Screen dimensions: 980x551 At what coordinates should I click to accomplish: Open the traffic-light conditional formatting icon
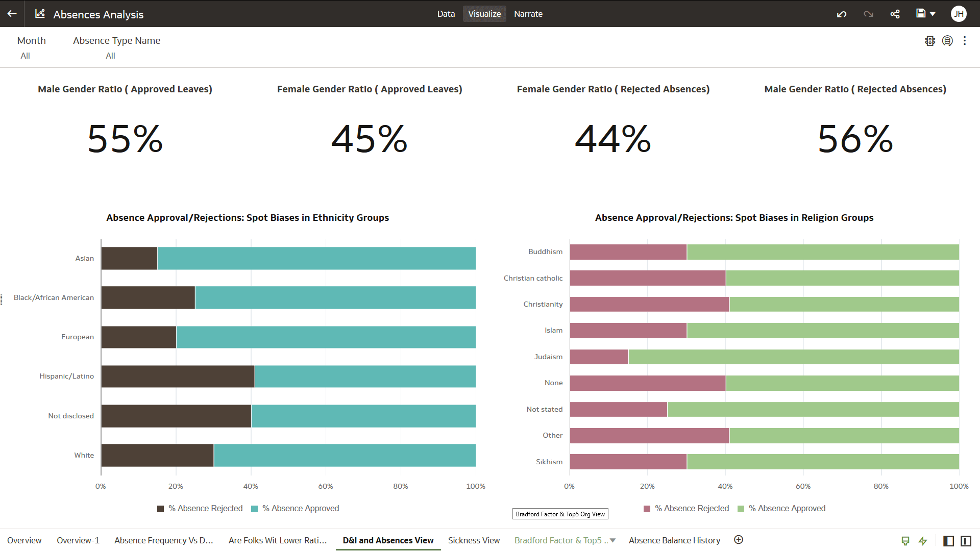pos(930,41)
